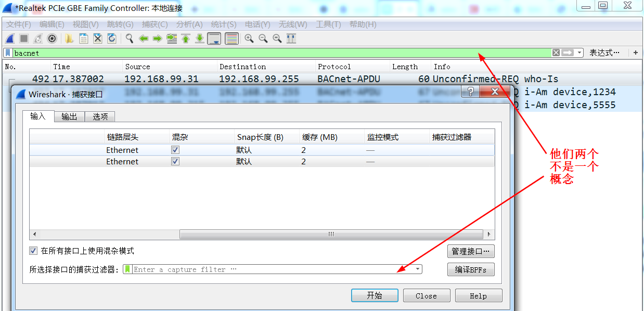The width and height of the screenshot is (644, 311).
Task: Switch to the 输出 tab
Action: (69, 116)
